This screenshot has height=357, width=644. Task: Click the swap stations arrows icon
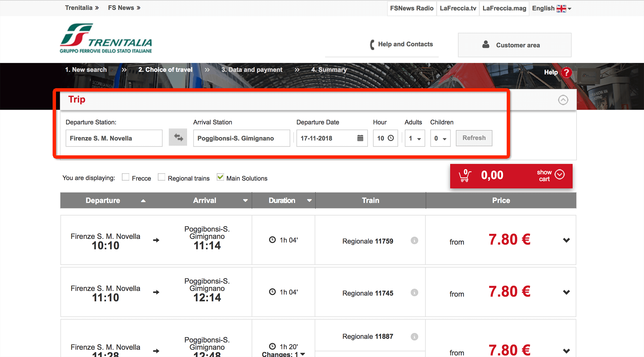coord(178,138)
